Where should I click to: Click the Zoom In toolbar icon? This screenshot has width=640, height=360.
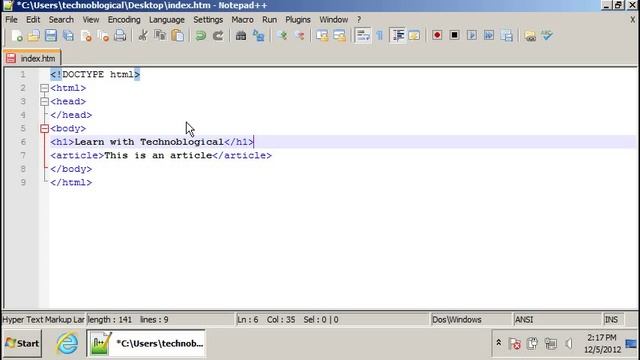[x=282, y=36]
